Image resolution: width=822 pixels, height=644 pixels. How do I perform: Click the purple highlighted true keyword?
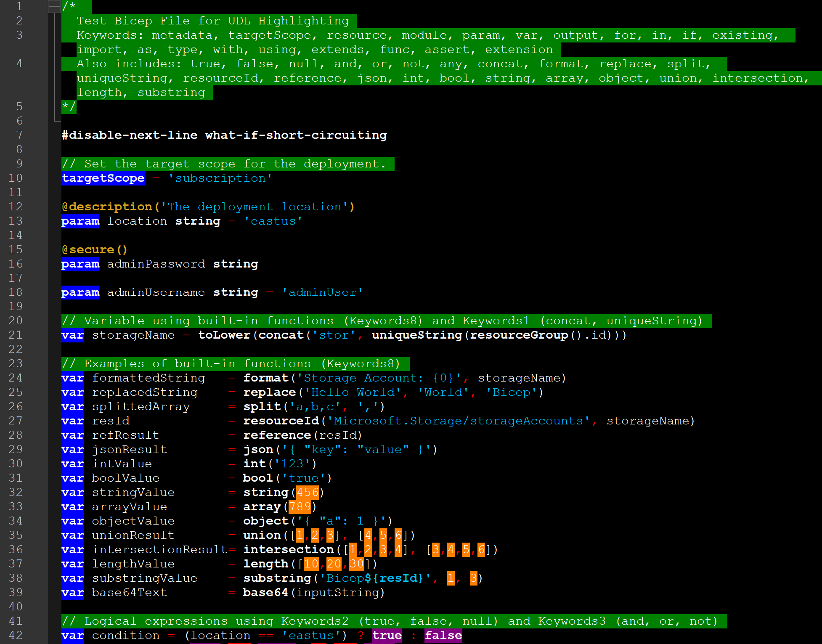(x=387, y=635)
